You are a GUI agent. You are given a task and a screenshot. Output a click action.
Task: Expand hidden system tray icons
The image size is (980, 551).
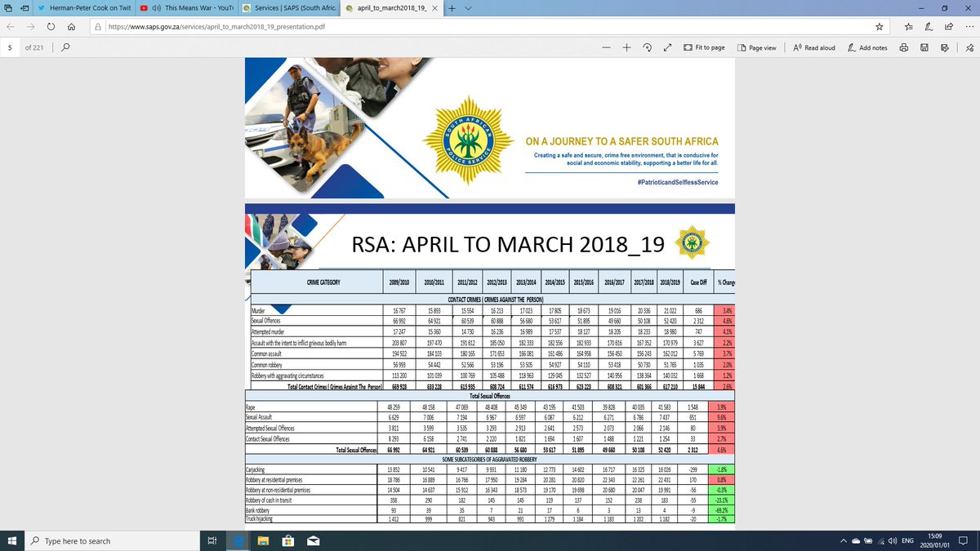point(842,540)
